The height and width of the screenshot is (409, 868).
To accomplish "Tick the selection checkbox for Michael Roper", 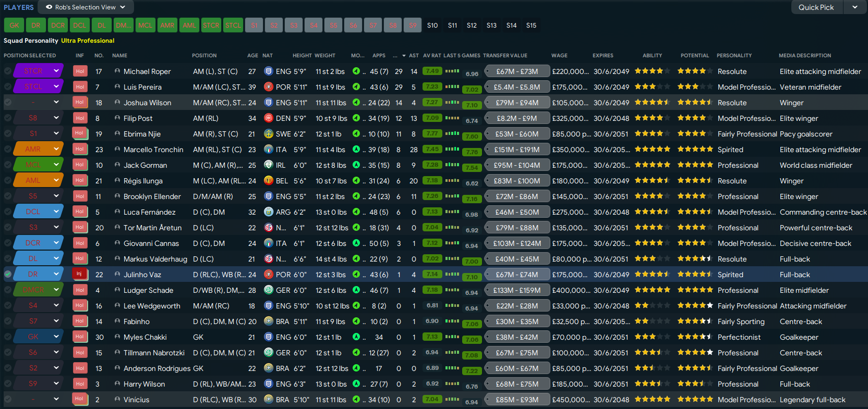I will click(x=8, y=71).
